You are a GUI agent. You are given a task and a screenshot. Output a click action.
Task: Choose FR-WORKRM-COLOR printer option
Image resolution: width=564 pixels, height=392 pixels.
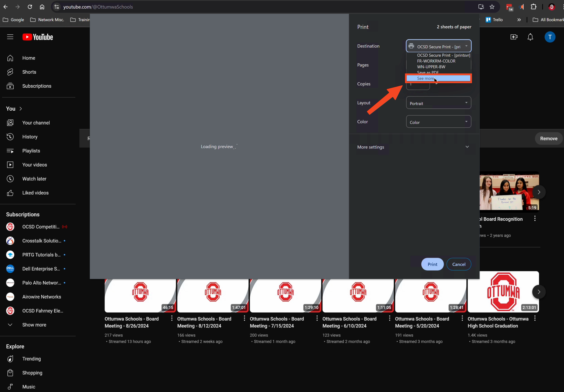[x=436, y=61]
